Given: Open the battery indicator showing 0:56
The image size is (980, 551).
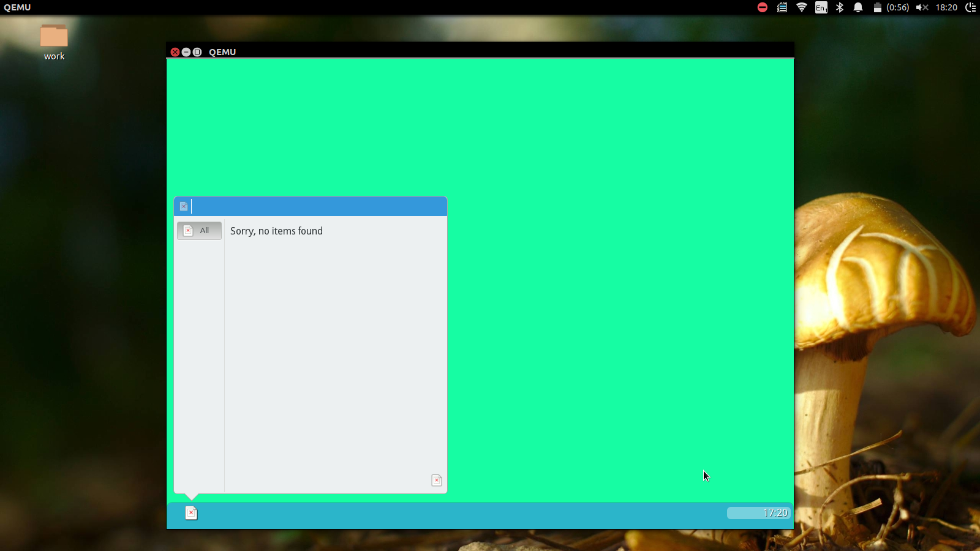Looking at the screenshot, I should 891,7.
